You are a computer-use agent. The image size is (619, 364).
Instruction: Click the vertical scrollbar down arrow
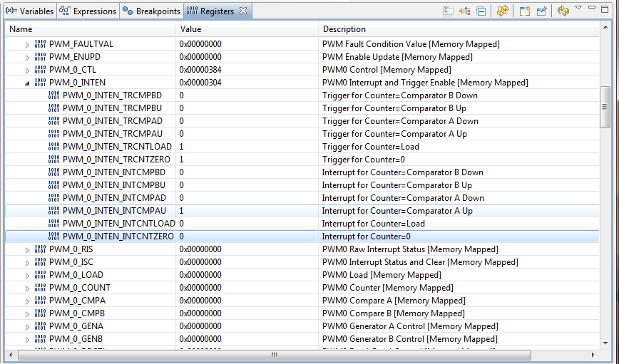point(605,343)
